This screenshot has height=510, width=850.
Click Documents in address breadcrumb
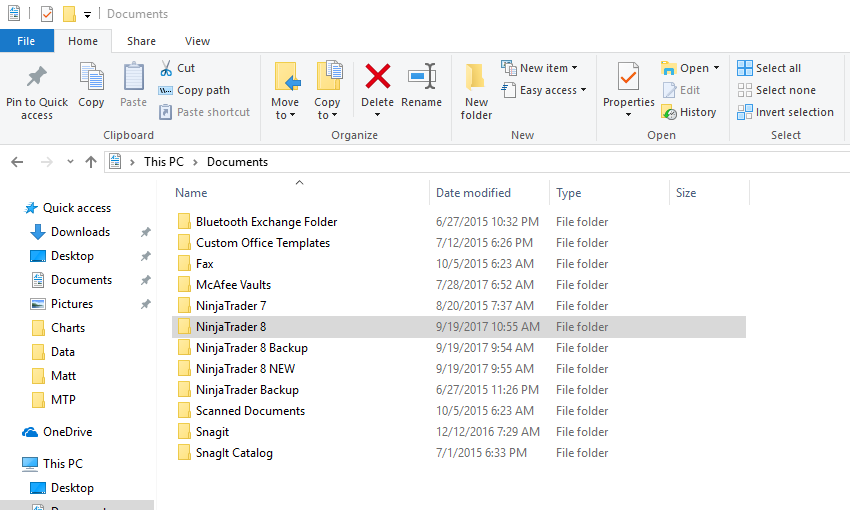coord(237,162)
